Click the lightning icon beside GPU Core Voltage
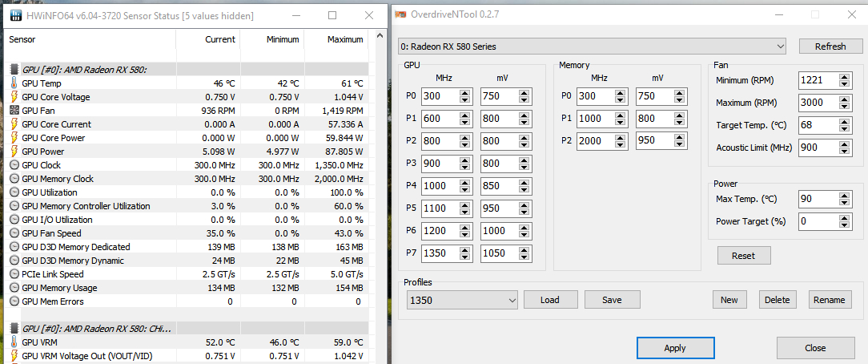The width and height of the screenshot is (868, 364). tap(14, 97)
